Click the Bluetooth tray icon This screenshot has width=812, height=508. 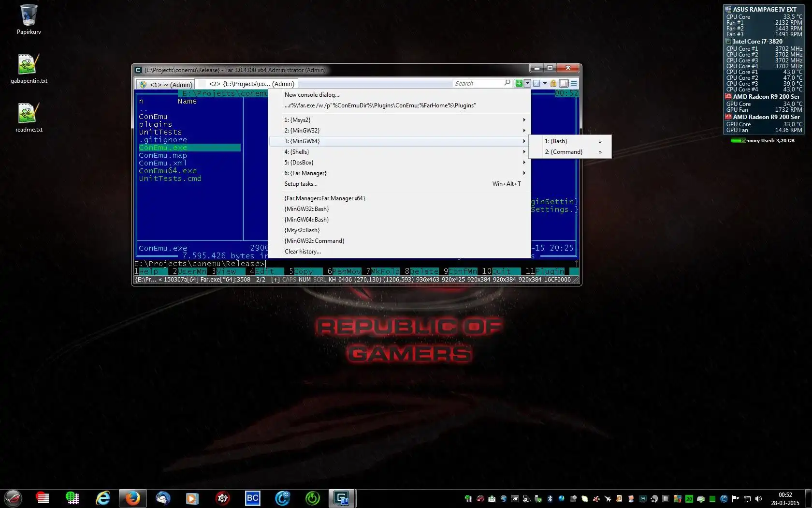pos(550,499)
